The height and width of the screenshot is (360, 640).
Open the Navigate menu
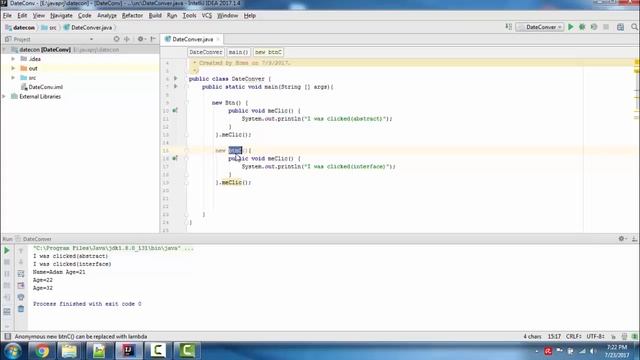(x=61, y=16)
